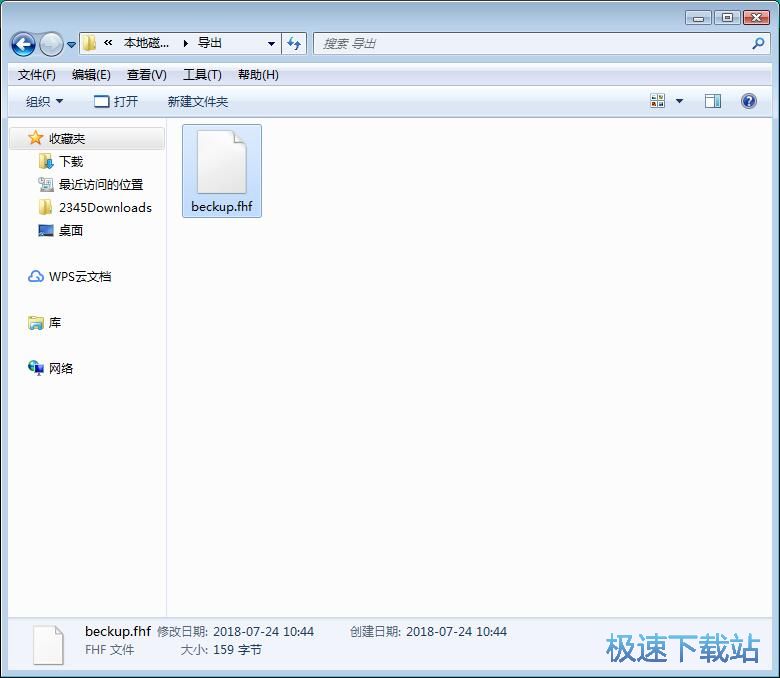This screenshot has height=678, width=780.
Task: Close the explorer window
Action: 756,18
